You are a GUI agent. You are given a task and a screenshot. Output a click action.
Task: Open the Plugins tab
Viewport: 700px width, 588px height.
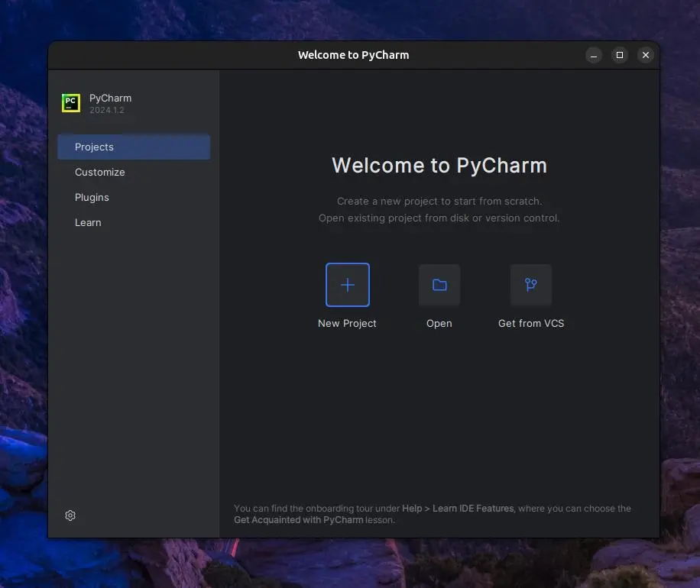[x=134, y=197]
